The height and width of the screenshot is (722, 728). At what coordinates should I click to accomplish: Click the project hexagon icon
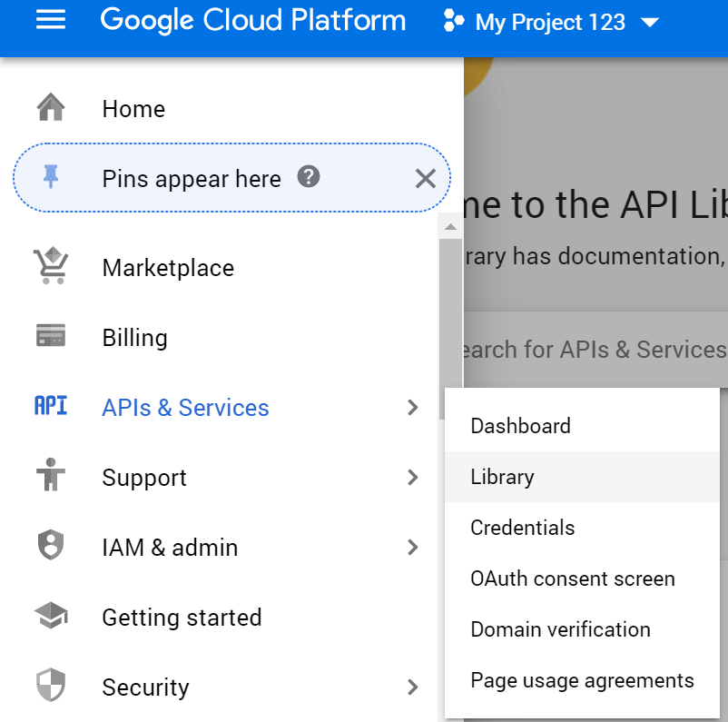(454, 22)
